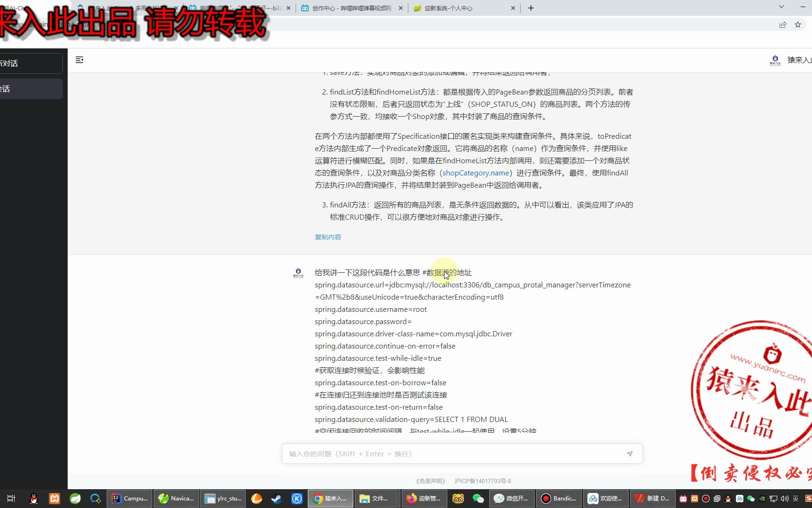Image resolution: width=812 pixels, height=508 pixels.
Task: Open Steam from the taskbar
Action: (276, 499)
